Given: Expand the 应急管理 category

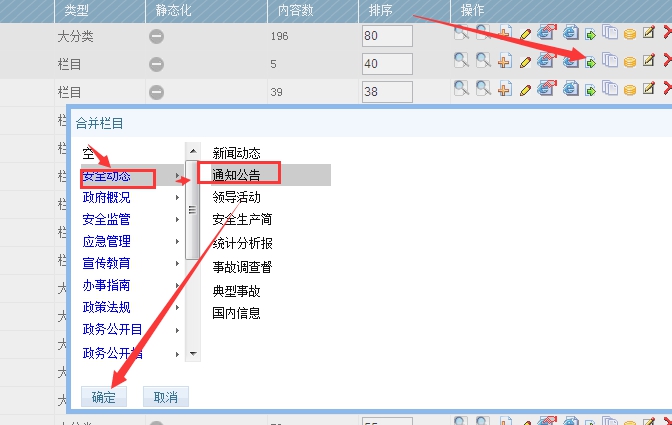Looking at the screenshot, I should (106, 241).
